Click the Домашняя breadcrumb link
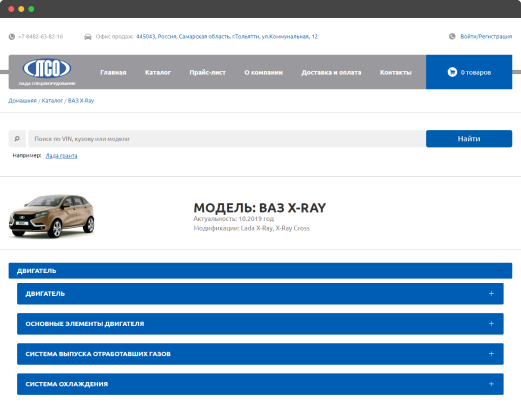 coord(22,101)
